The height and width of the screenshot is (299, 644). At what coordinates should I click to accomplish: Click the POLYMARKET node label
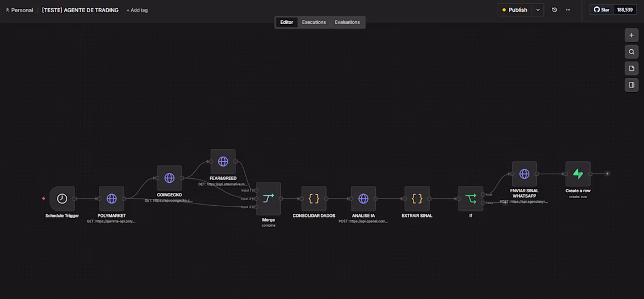(x=111, y=216)
